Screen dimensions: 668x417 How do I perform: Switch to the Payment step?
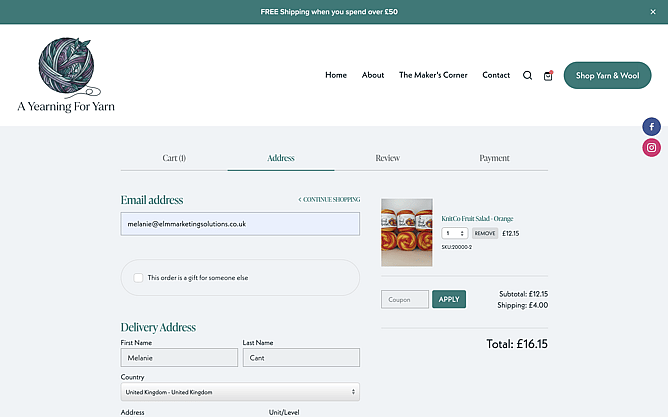(x=495, y=158)
